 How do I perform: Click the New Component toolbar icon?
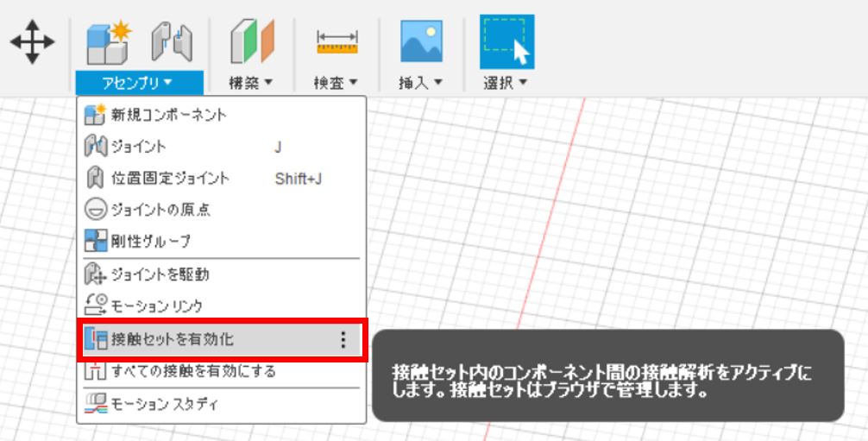(x=109, y=42)
